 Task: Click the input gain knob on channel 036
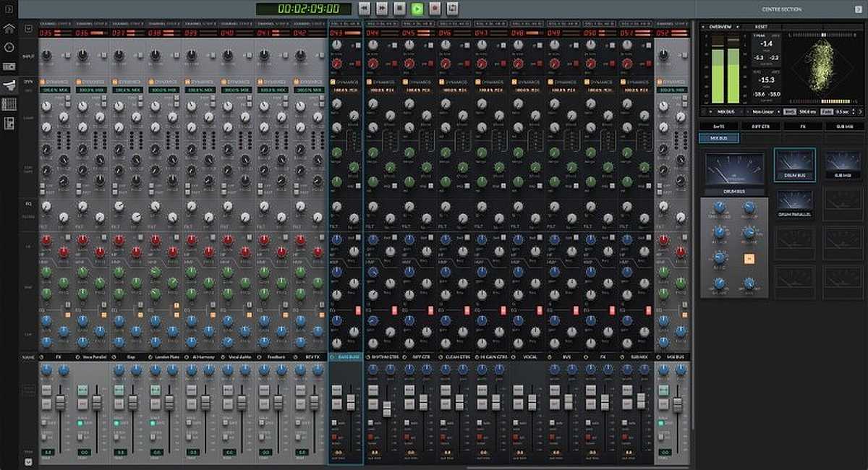[x=82, y=54]
